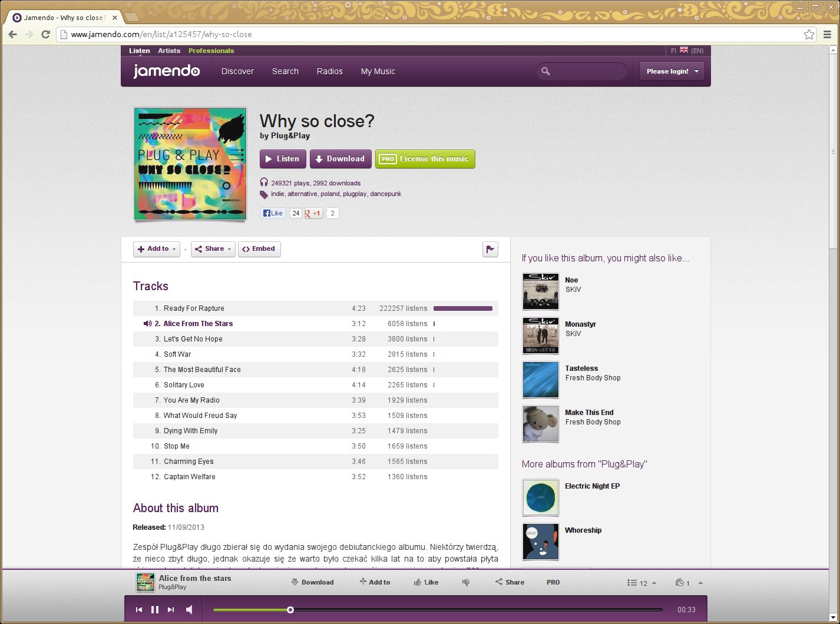The image size is (840, 624).
Task: Open the Whoreship album link
Action: click(583, 530)
